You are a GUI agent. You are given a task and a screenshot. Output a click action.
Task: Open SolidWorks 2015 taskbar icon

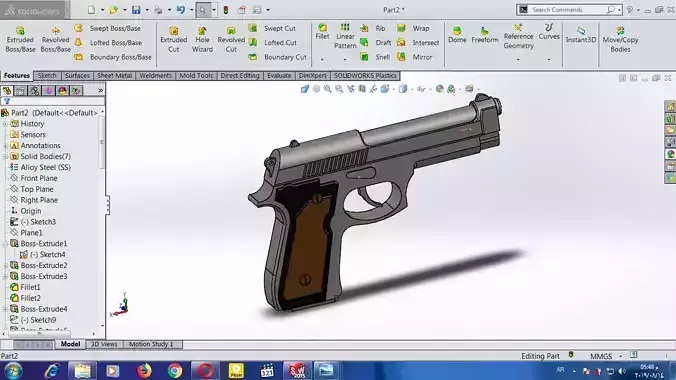coord(297,371)
